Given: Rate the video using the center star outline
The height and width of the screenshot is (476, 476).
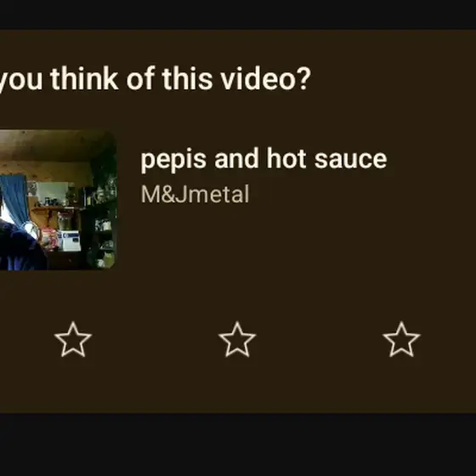Looking at the screenshot, I should click(x=237, y=339).
